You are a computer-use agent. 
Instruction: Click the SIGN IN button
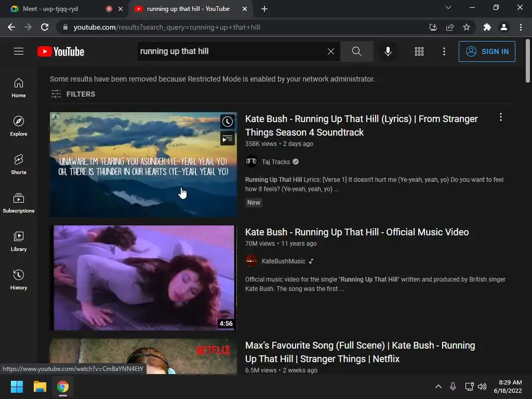pyautogui.click(x=487, y=51)
